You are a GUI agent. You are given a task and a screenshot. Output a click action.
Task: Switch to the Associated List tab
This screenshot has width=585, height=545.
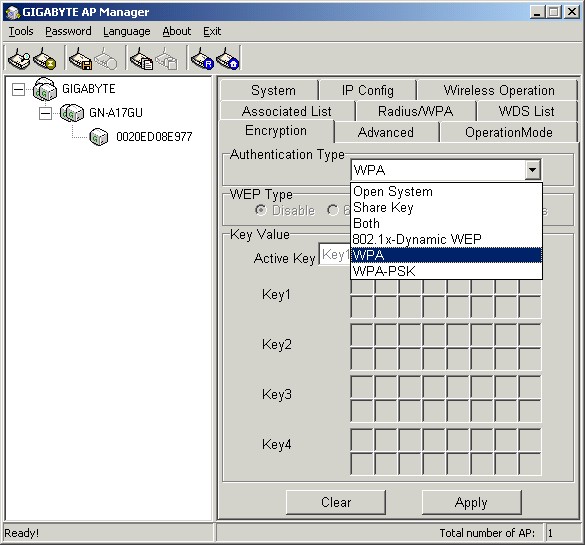point(287,111)
